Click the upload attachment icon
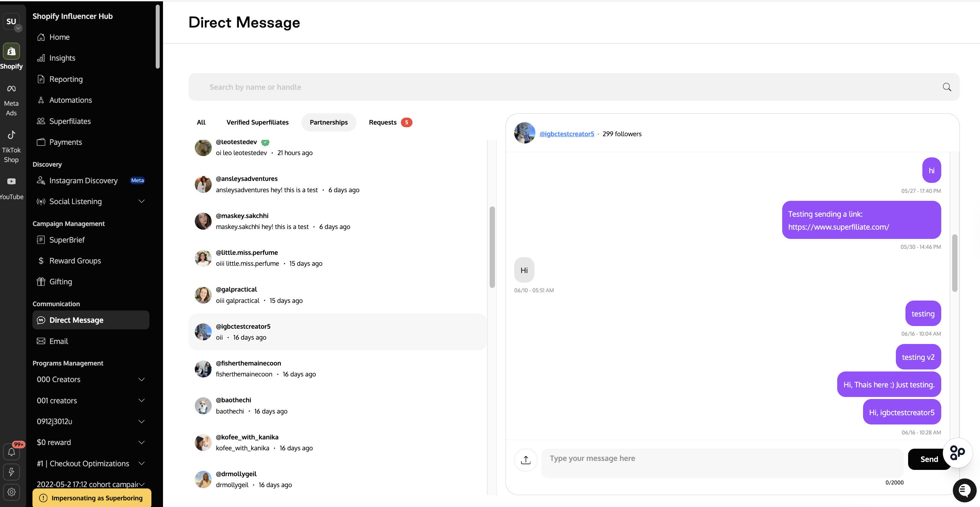 [x=525, y=460]
